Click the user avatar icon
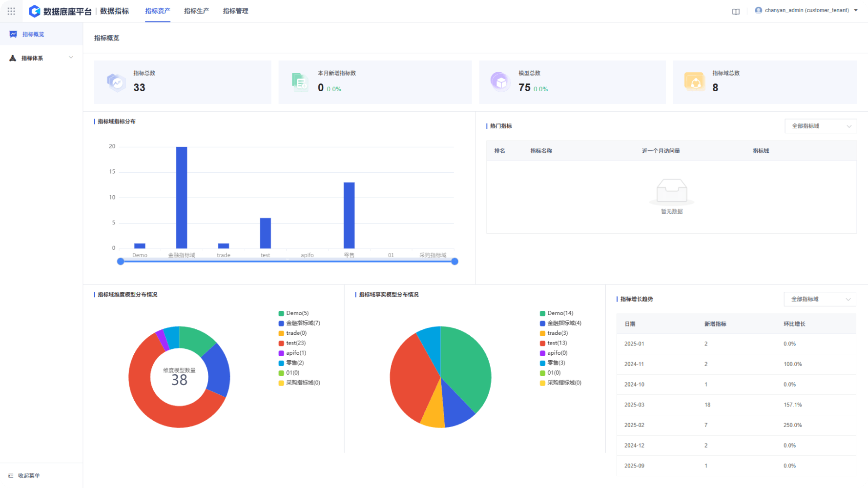 pos(758,10)
